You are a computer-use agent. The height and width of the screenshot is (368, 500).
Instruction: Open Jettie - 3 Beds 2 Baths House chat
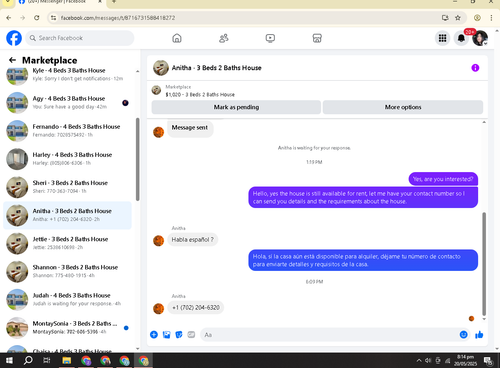(x=68, y=243)
